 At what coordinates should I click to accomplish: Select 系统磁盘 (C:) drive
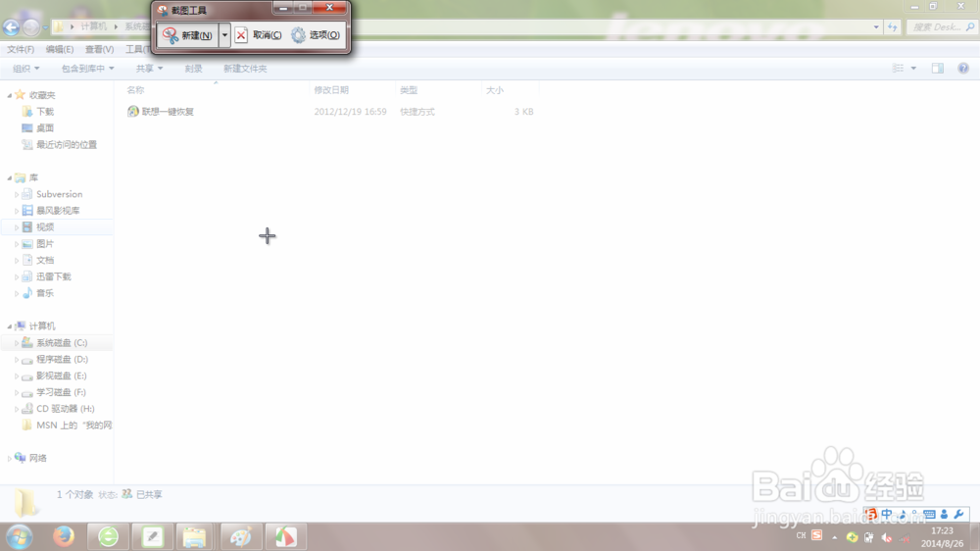click(x=61, y=343)
